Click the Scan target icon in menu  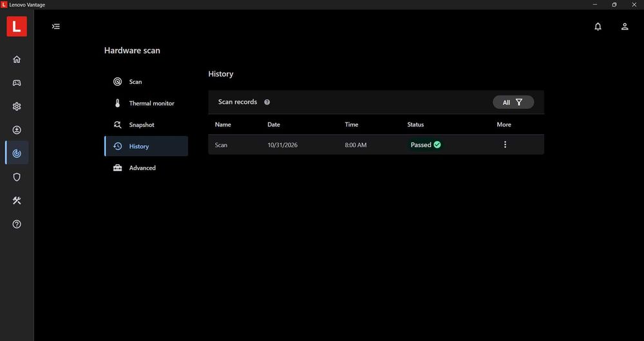(117, 81)
